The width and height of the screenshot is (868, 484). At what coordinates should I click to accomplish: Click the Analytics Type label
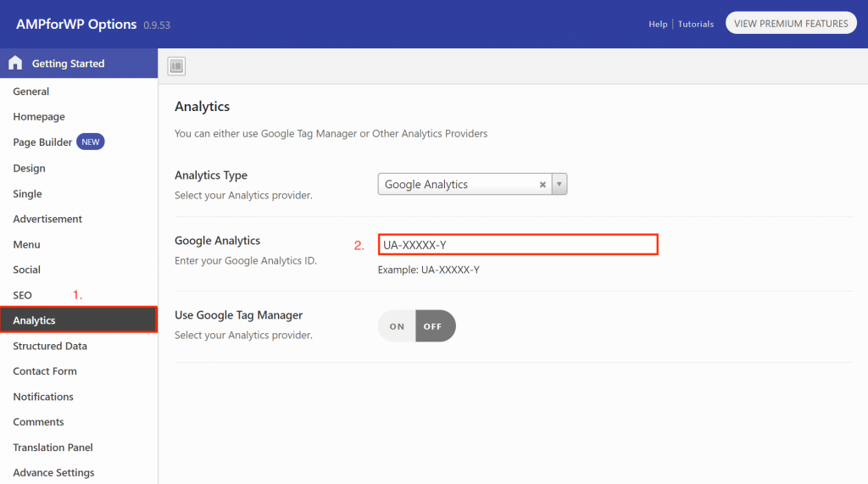pyautogui.click(x=211, y=175)
